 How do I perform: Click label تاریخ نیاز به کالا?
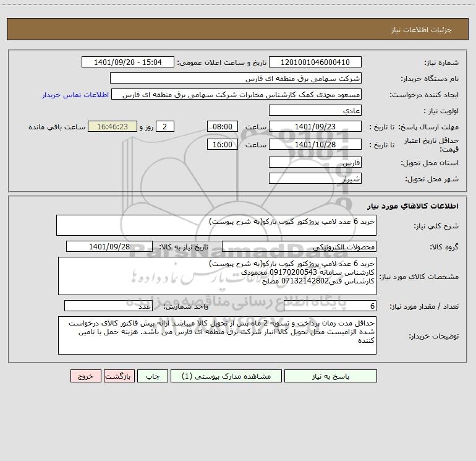tap(184, 247)
